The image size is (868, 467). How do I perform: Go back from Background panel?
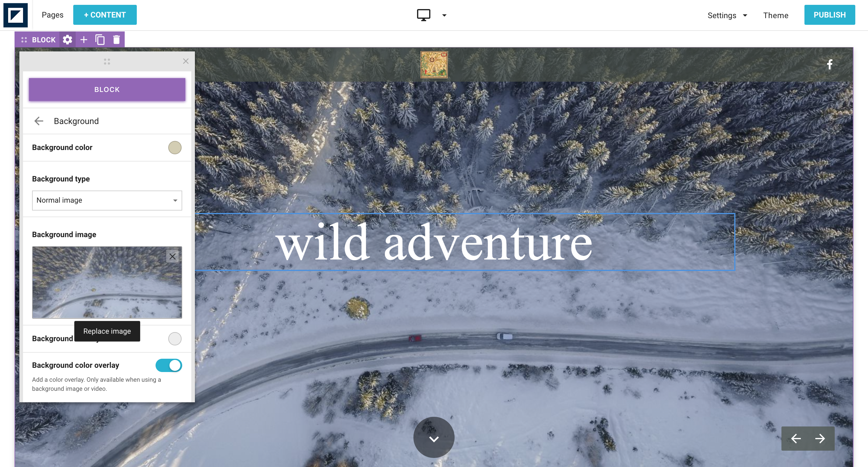(39, 121)
